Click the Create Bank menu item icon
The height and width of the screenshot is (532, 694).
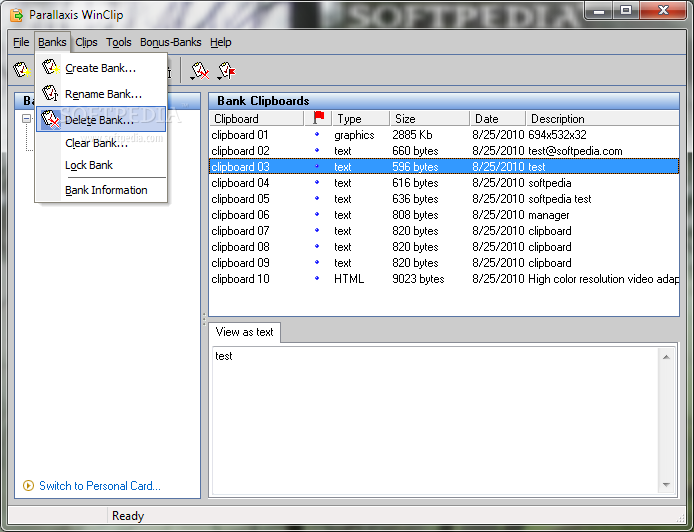pos(50,68)
